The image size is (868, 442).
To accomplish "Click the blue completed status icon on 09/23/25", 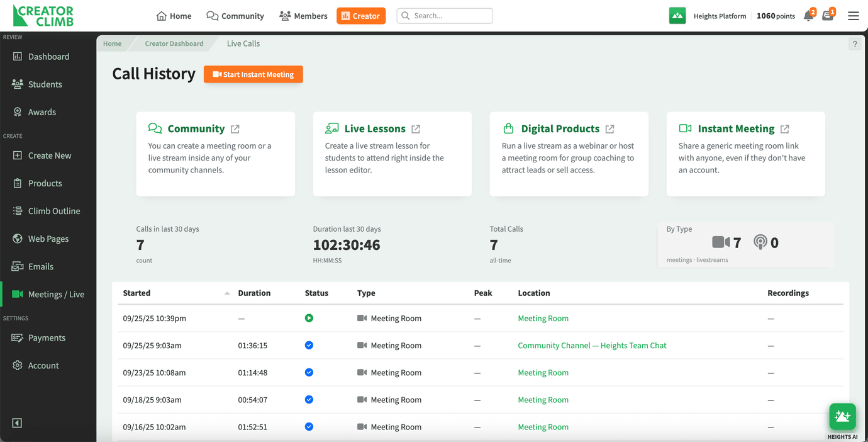I will (309, 372).
